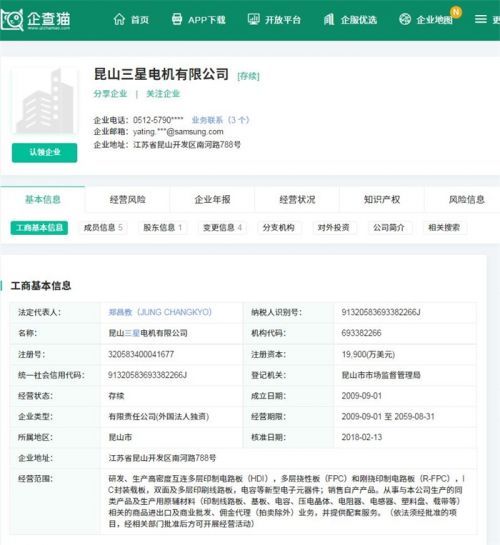
Task: Click registered capital 19,900(万美元)
Action: click(x=368, y=354)
